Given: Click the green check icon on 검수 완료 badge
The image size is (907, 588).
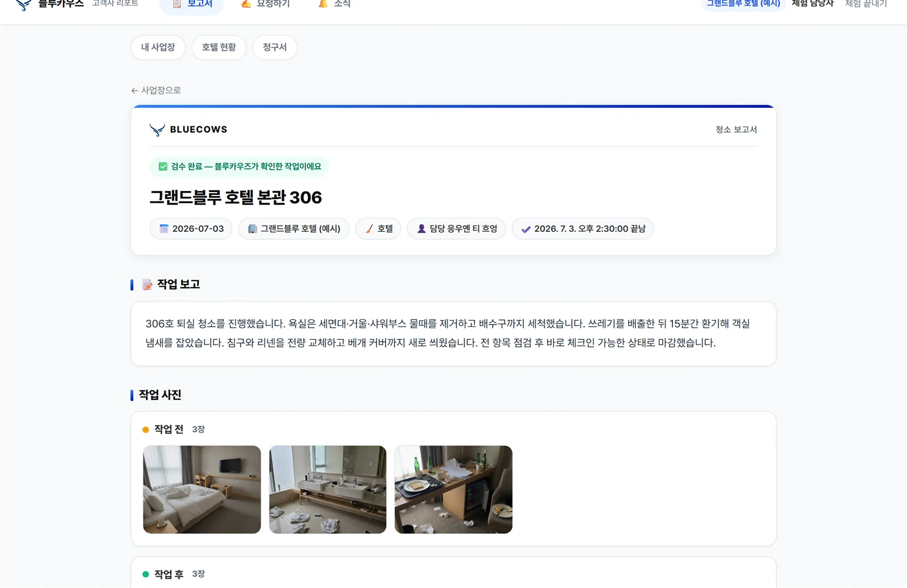Looking at the screenshot, I should point(163,167).
